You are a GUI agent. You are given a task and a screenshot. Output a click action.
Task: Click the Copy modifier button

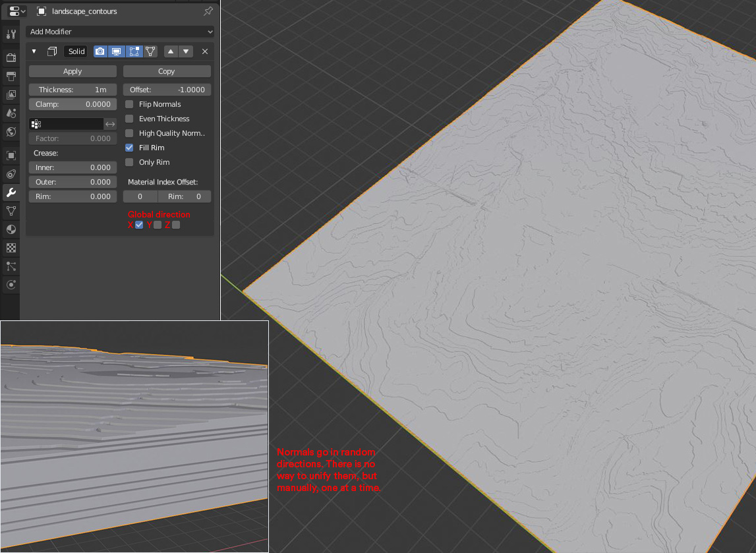167,71
